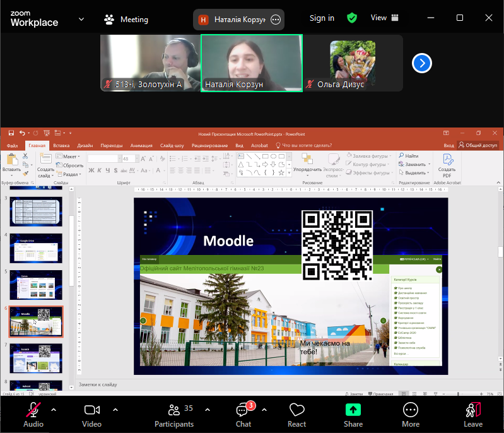
Task: Select Ольга Дизус video thumbnail
Action: 352,63
